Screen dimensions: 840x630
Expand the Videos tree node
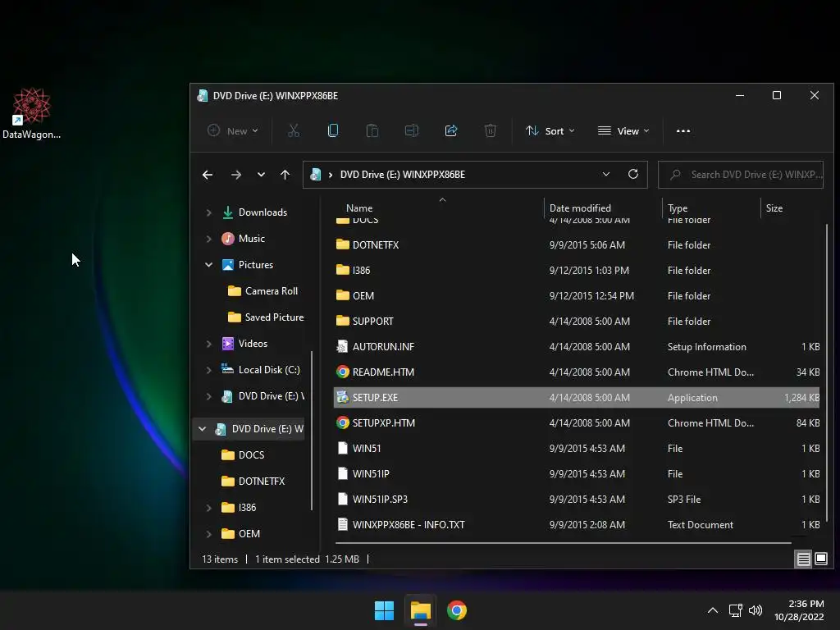pyautogui.click(x=209, y=344)
